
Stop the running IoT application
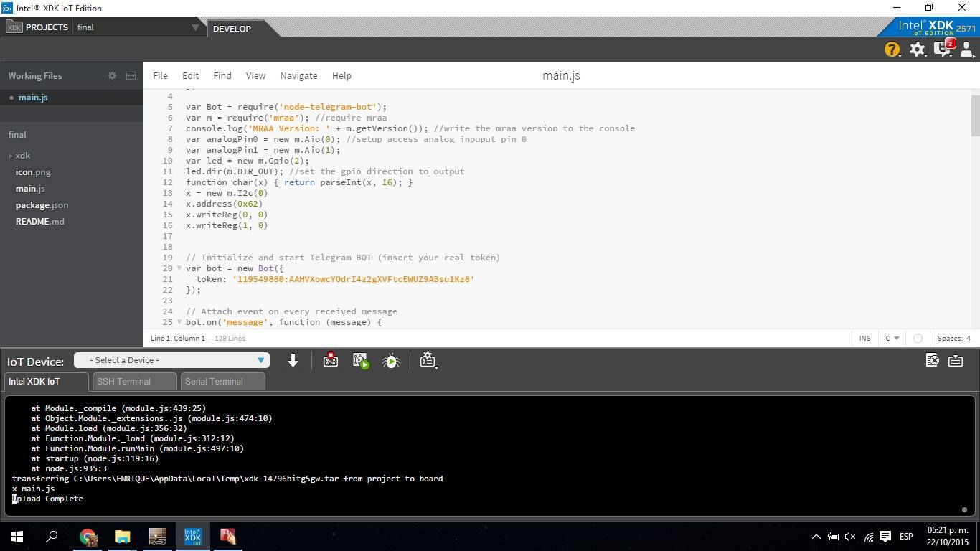tap(330, 360)
